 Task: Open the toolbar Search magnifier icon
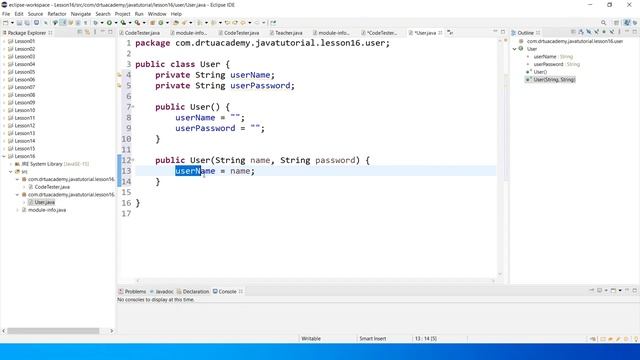coord(603,23)
